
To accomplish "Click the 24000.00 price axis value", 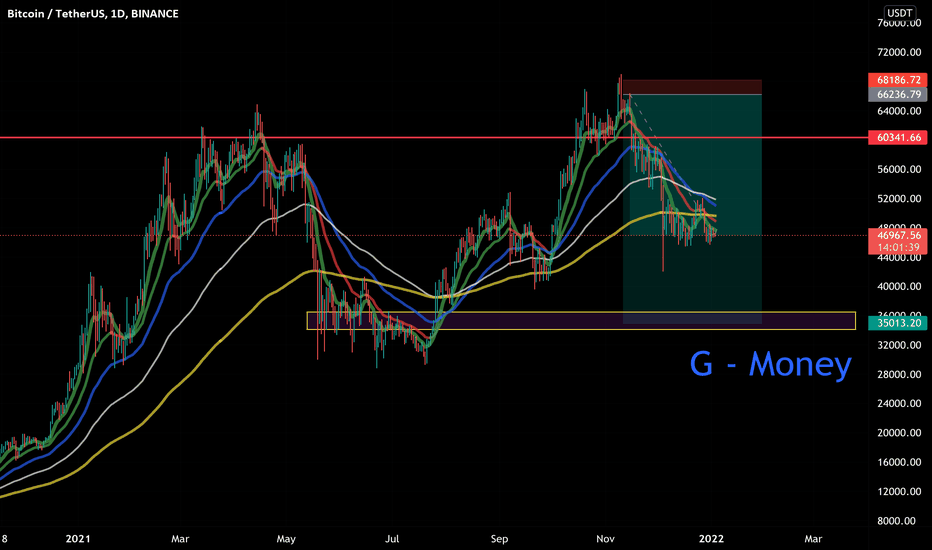I will [x=899, y=404].
